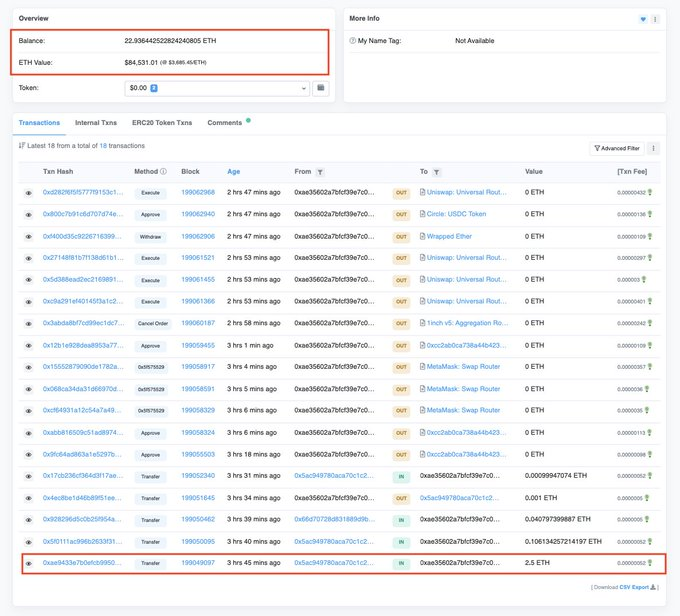Open the From column filter icon
This screenshot has width=680, height=616.
point(320,172)
